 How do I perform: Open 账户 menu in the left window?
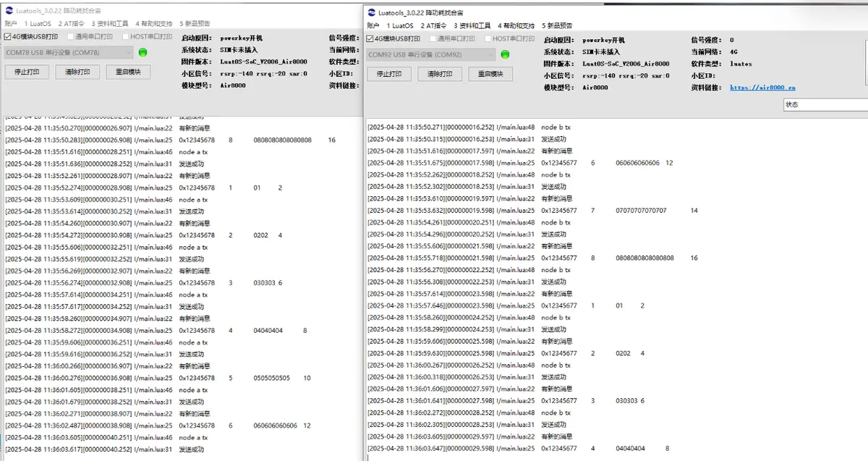[x=11, y=24]
